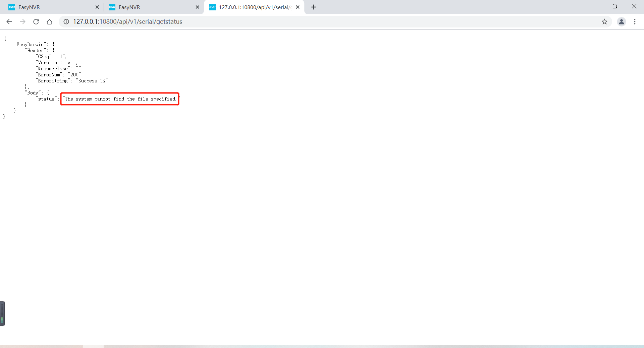Viewport: 644px width, 348px height.
Task: Click the "CSeq": "1" line
Action: pos(51,57)
